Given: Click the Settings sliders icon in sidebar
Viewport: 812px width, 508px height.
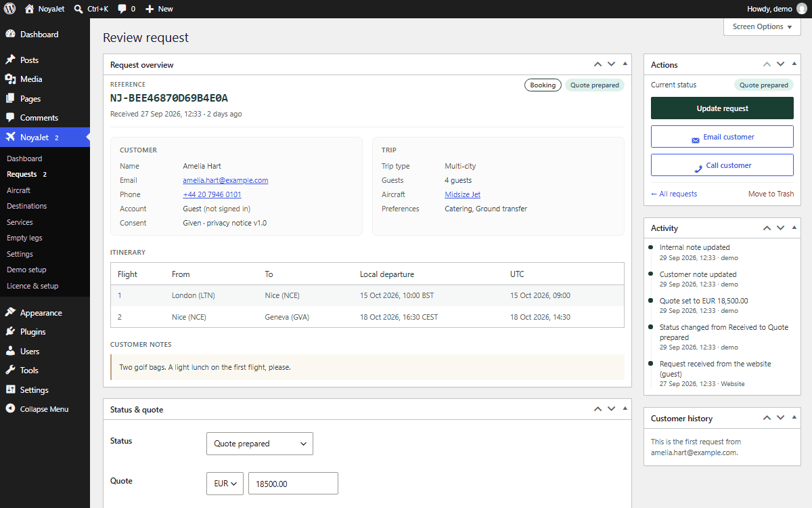Looking at the screenshot, I should (x=10, y=389).
